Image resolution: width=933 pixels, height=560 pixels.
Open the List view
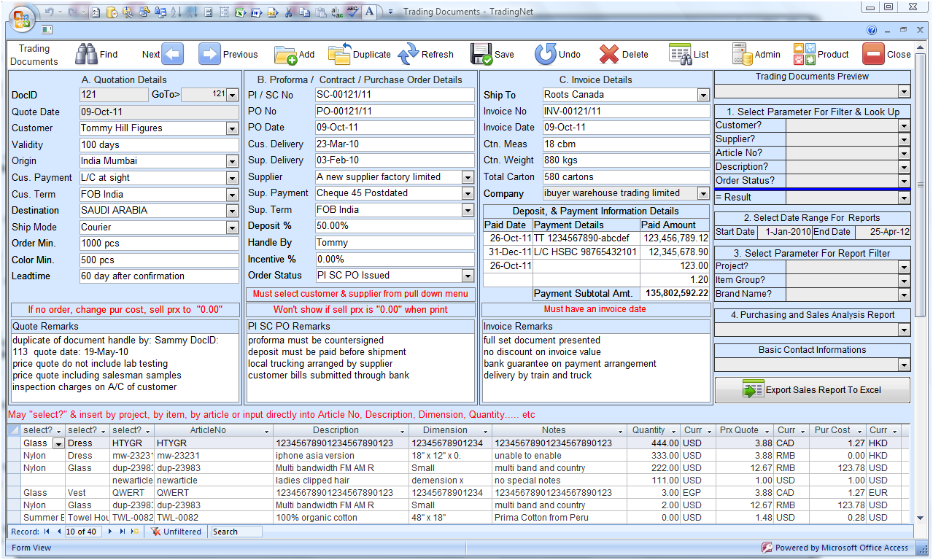[x=680, y=54]
